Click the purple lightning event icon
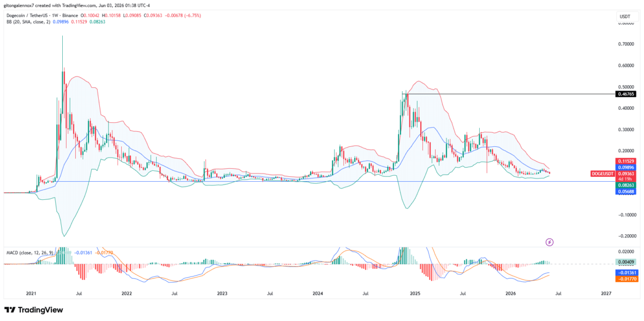 coord(549,242)
